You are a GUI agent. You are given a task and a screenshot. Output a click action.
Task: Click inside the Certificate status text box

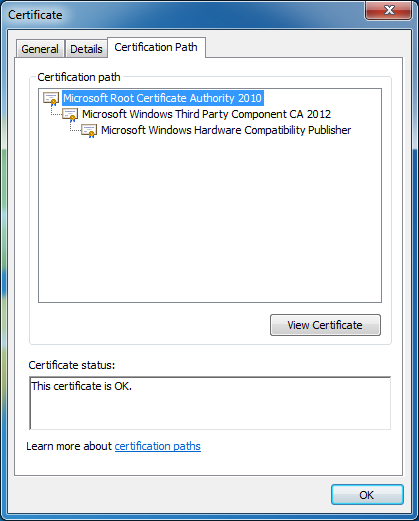point(210,403)
